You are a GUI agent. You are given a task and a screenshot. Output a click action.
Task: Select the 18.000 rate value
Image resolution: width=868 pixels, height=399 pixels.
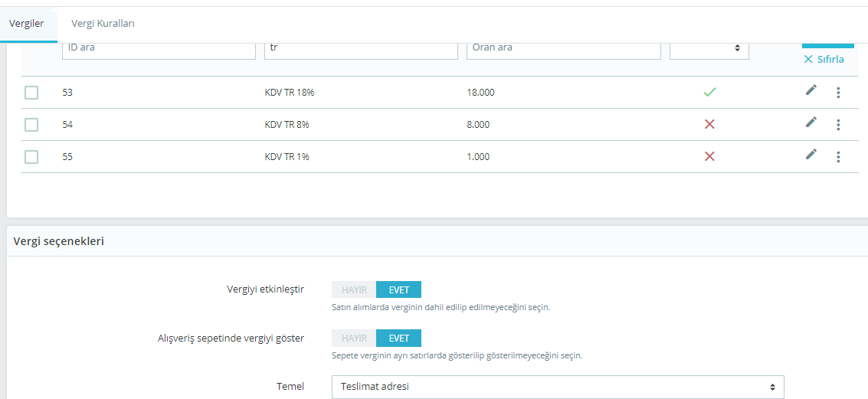pos(481,93)
